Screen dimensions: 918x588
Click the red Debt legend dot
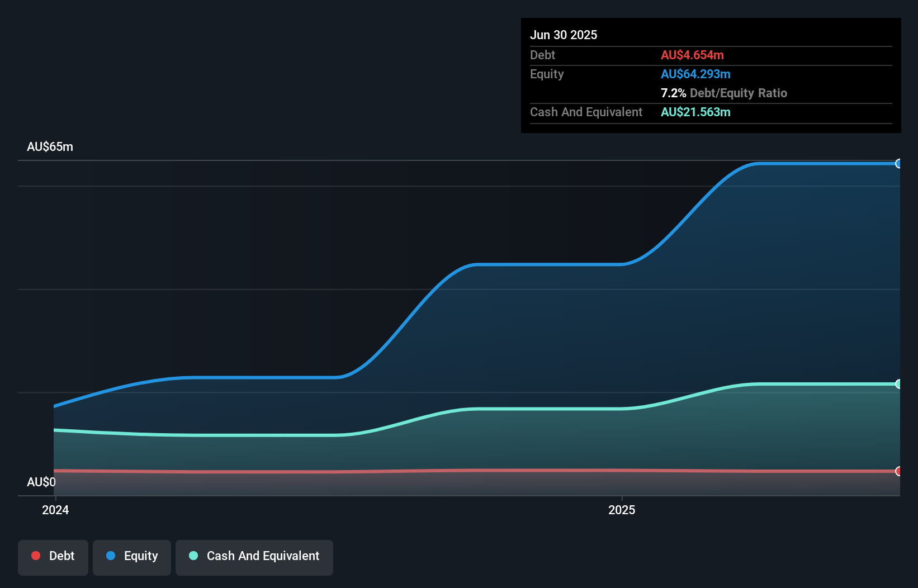tap(36, 556)
